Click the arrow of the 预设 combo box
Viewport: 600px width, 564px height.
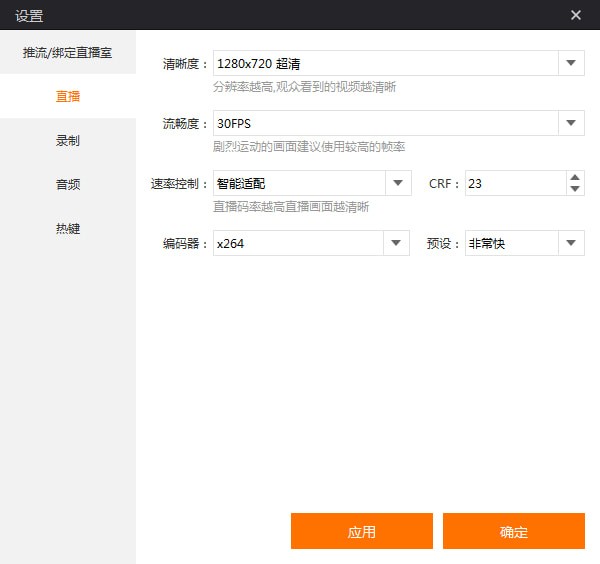coord(571,243)
